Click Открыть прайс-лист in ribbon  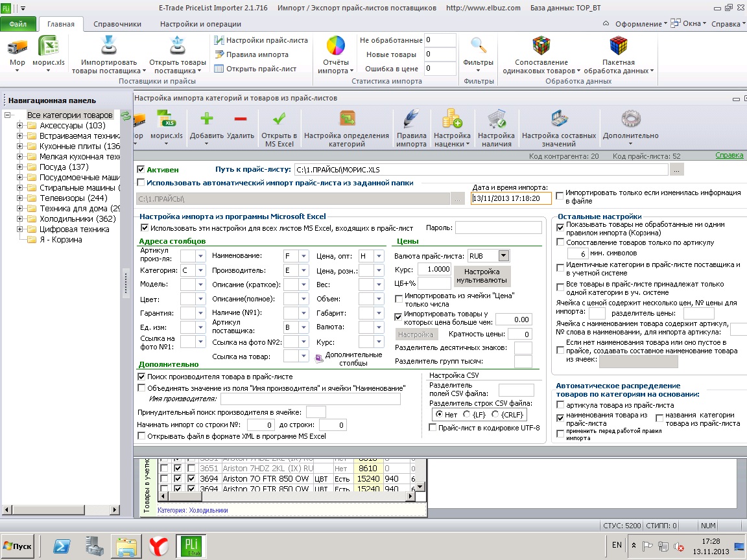pyautogui.click(x=255, y=69)
